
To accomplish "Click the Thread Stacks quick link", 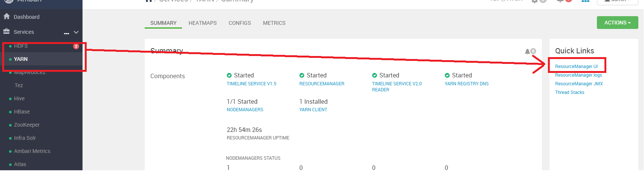I will point(569,92).
